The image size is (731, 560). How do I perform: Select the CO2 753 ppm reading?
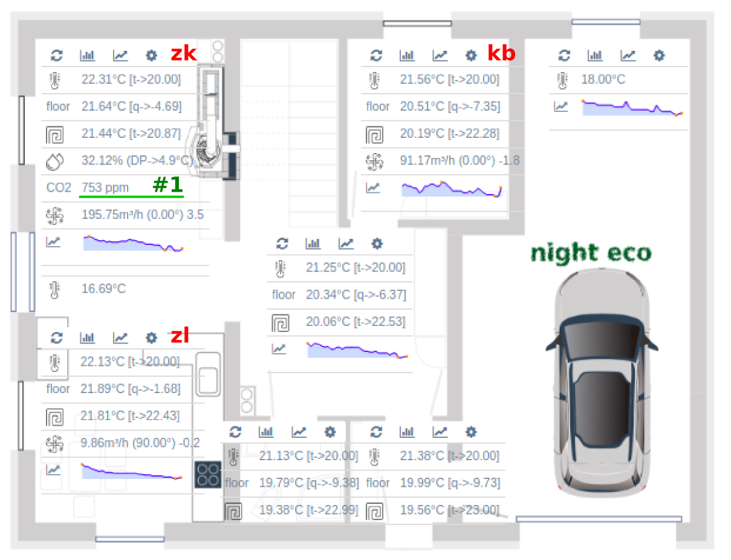pyautogui.click(x=105, y=188)
